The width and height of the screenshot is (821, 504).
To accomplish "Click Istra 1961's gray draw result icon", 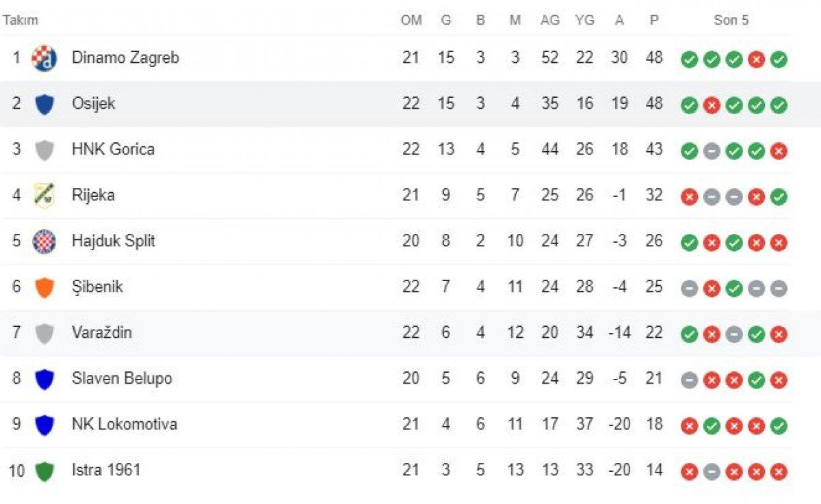I will [712, 472].
